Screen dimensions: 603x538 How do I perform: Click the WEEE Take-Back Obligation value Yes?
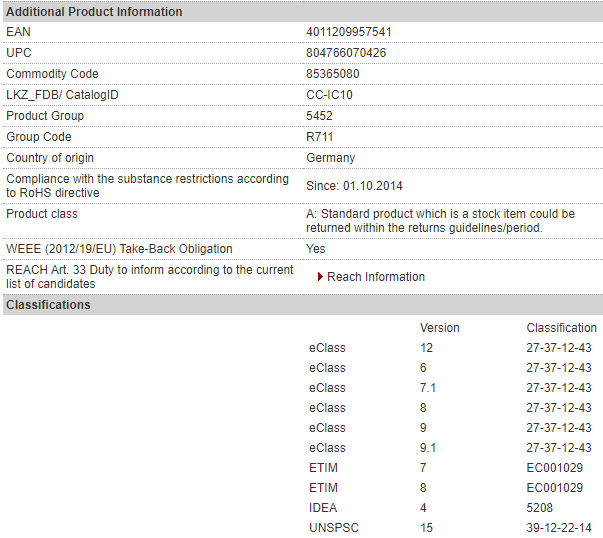coord(315,249)
